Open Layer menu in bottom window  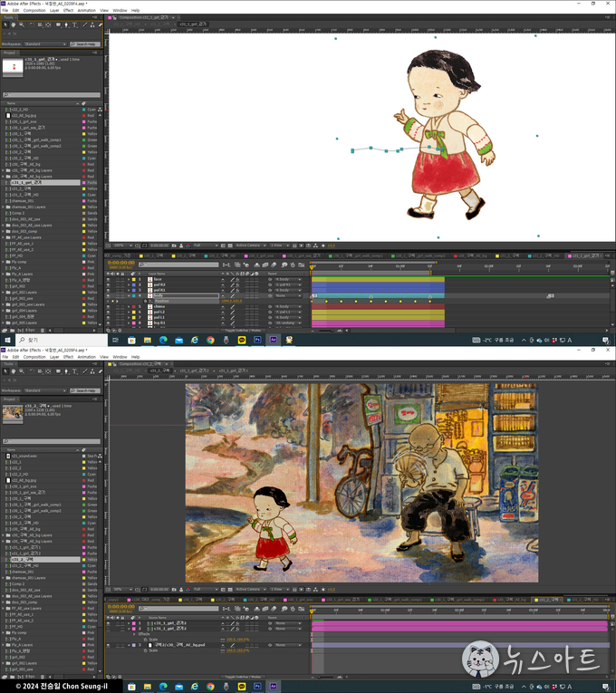tap(54, 357)
